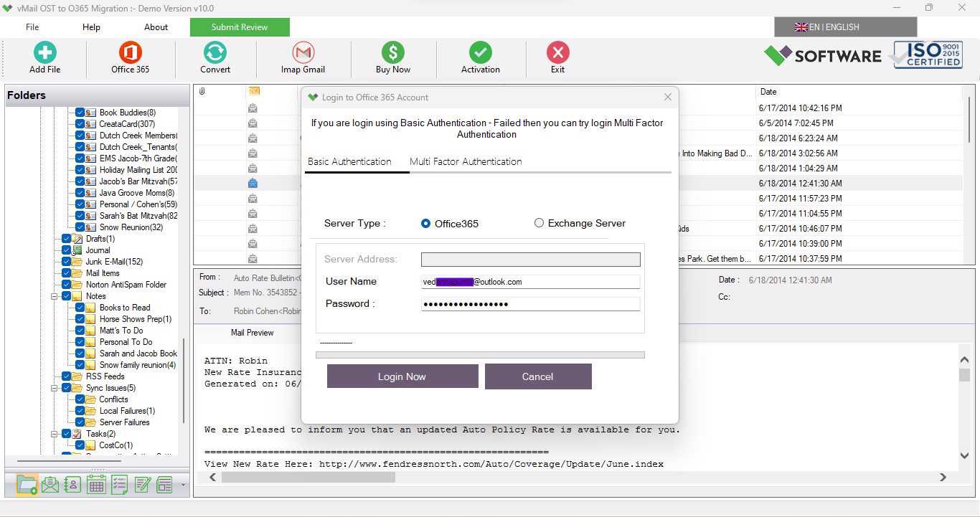Click the mail icon of the 6/17/2014 10:42:16 PM row
The width and height of the screenshot is (980, 517).
click(253, 108)
